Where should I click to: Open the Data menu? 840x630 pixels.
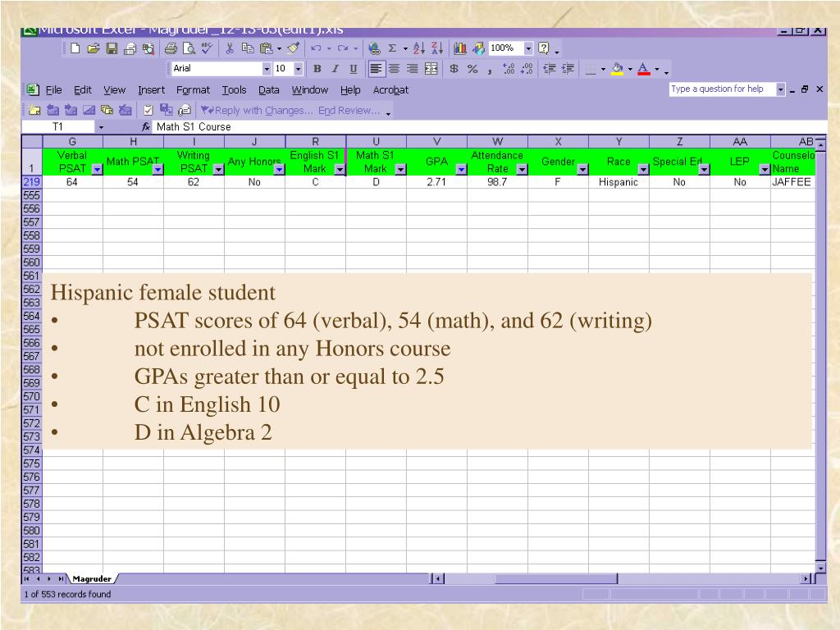(268, 90)
